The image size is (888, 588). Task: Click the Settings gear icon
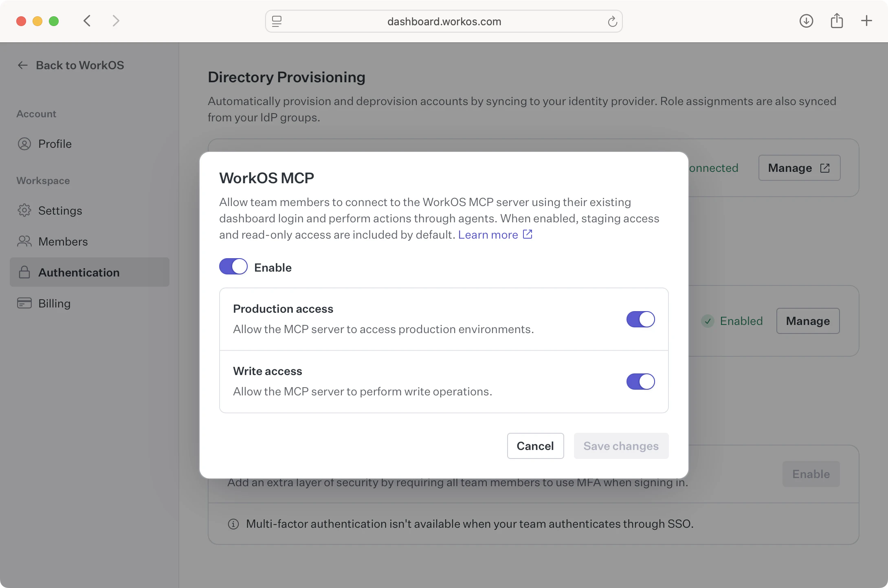tap(24, 210)
